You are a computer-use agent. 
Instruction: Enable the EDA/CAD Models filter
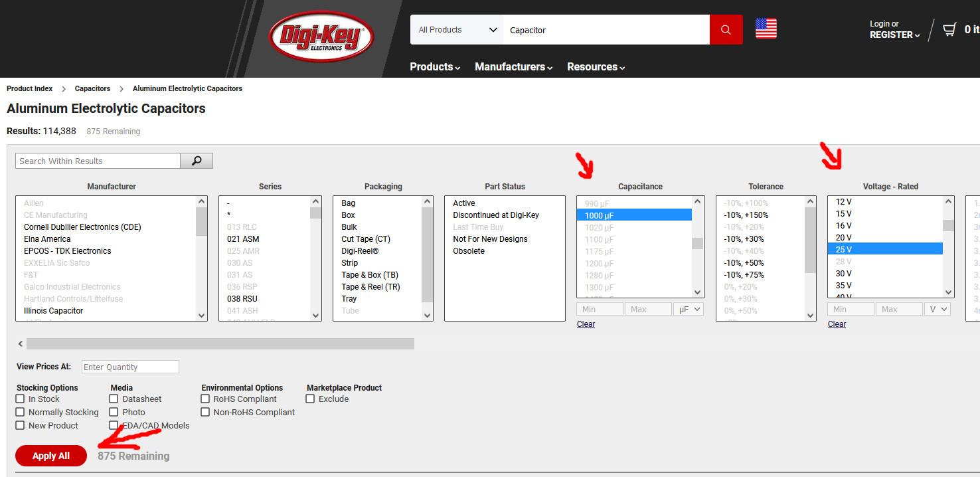coord(114,425)
